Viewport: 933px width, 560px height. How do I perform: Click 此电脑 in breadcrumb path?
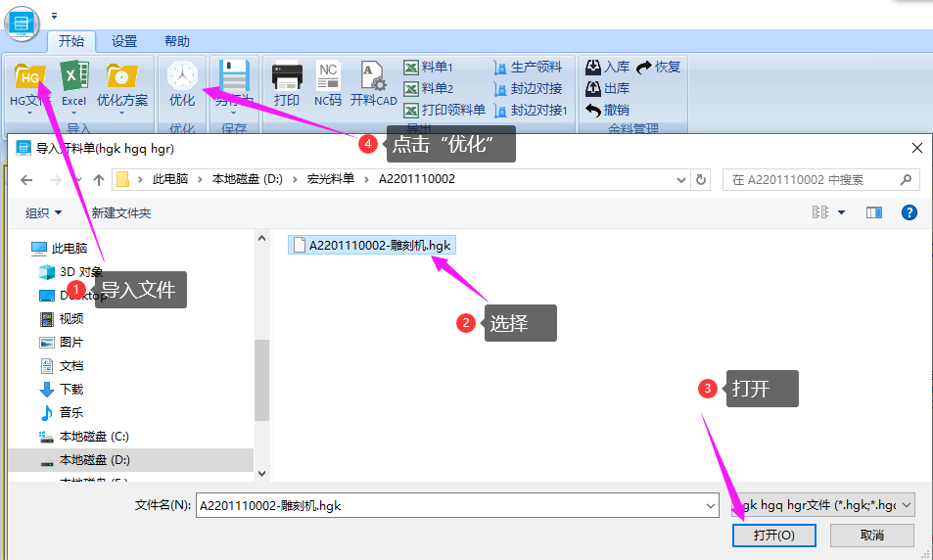click(x=170, y=179)
